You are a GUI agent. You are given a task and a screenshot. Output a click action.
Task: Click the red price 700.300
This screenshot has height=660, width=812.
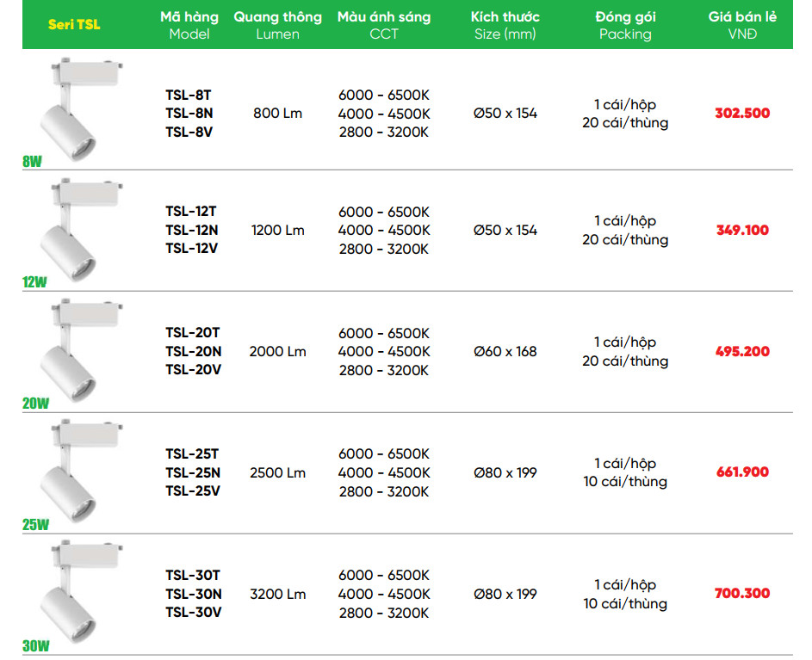(742, 593)
